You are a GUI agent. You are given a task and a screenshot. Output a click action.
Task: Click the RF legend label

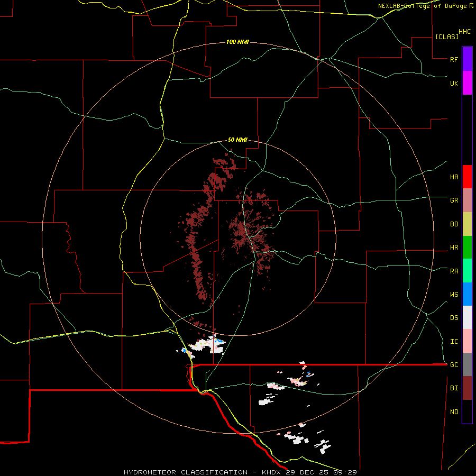[454, 59]
